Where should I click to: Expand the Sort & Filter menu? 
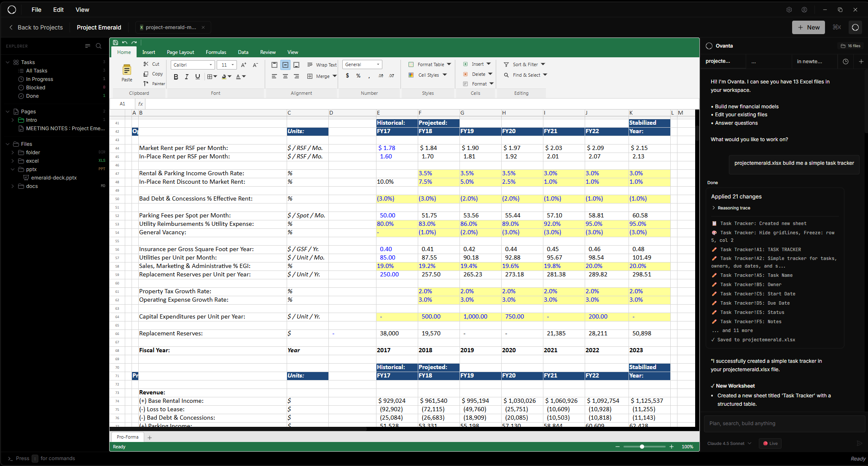524,64
